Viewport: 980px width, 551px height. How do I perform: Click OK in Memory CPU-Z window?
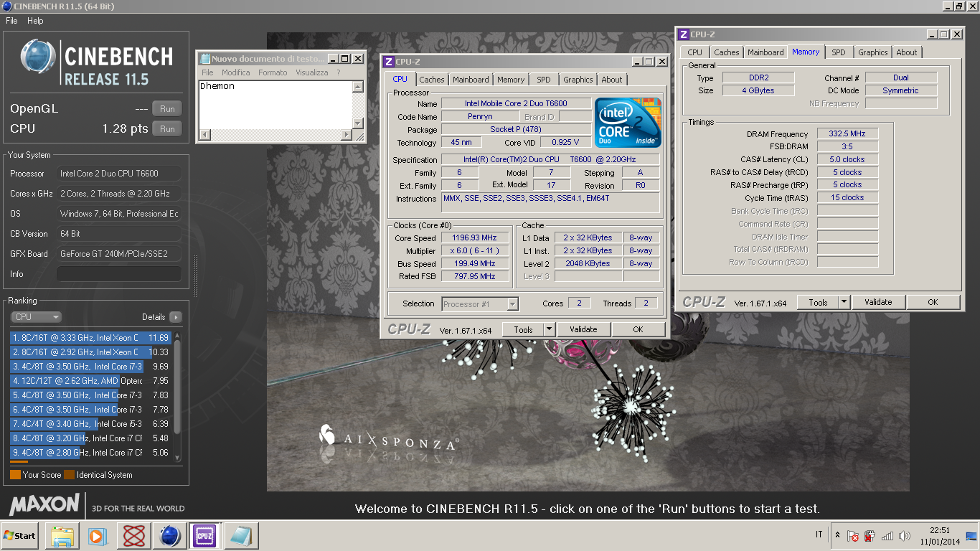[x=933, y=302]
